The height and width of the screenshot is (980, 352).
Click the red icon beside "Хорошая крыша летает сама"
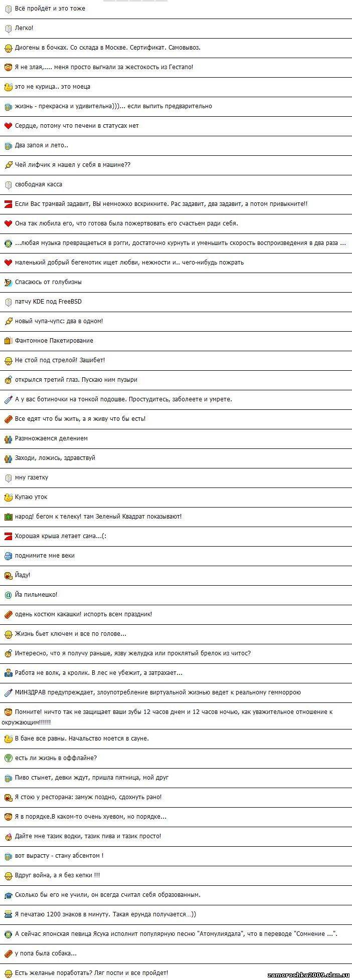click(x=8, y=536)
